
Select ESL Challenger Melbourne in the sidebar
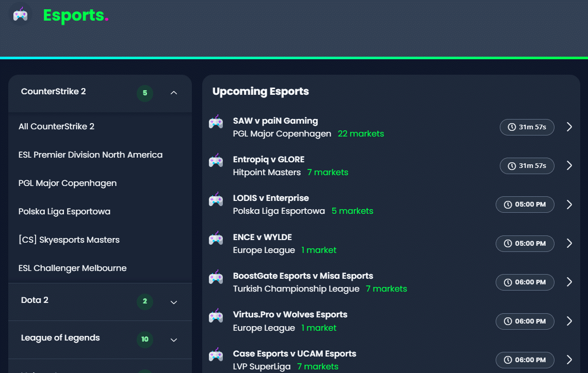tap(73, 268)
